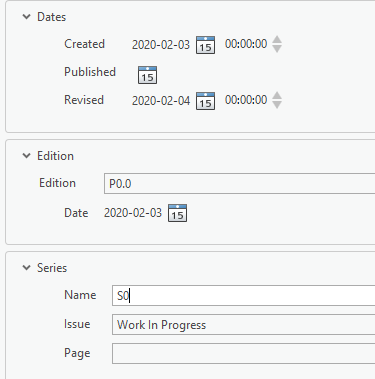The height and width of the screenshot is (379, 375).
Task: Click the Series section heading
Action: click(52, 268)
